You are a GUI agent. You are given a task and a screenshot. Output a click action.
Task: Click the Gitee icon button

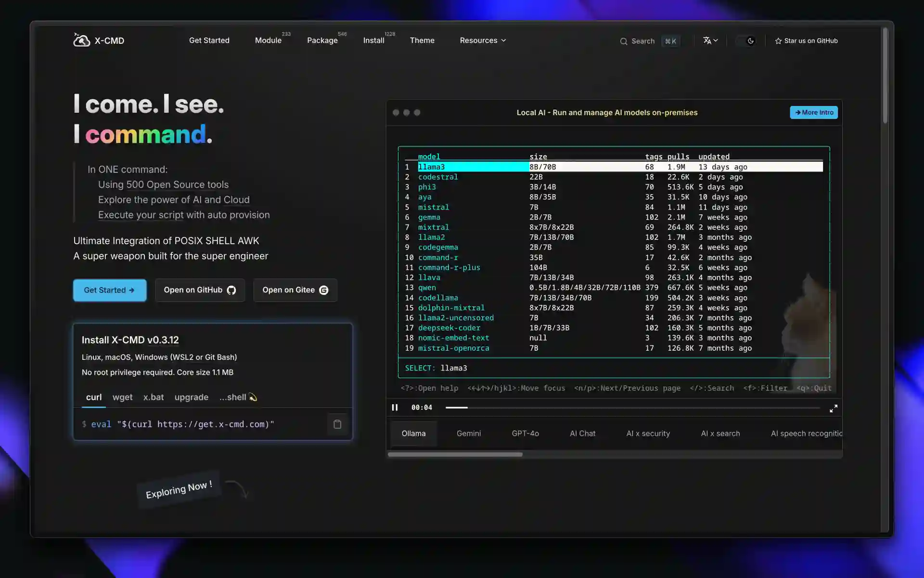point(323,289)
